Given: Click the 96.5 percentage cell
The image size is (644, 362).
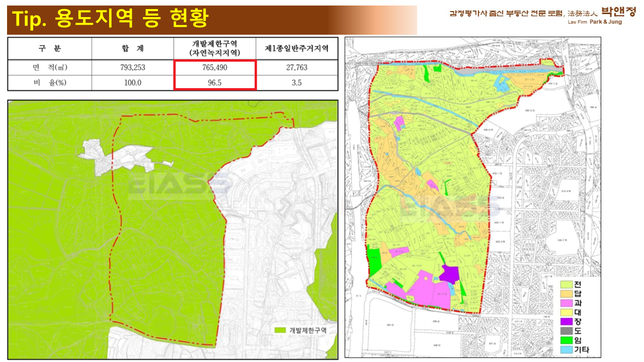Looking at the screenshot, I should pyautogui.click(x=215, y=83).
